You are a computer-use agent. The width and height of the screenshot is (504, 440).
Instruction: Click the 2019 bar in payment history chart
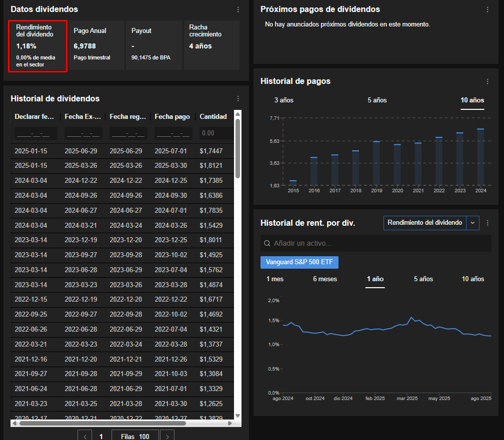pyautogui.click(x=376, y=163)
